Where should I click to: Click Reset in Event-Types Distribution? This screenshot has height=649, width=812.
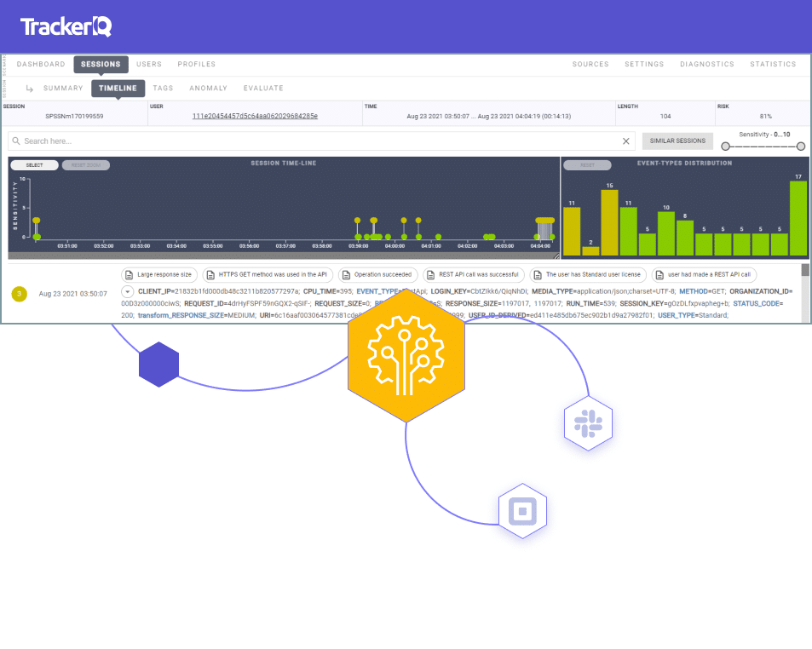(587, 165)
